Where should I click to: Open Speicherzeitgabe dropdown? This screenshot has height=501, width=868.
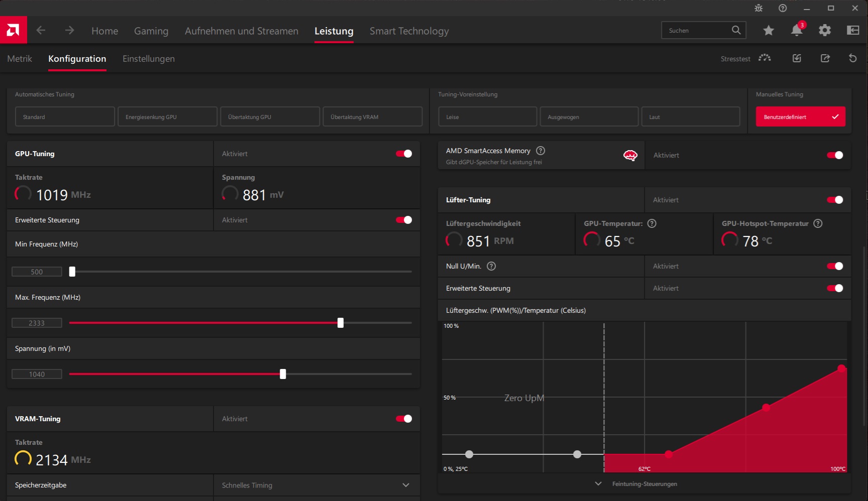(x=317, y=485)
